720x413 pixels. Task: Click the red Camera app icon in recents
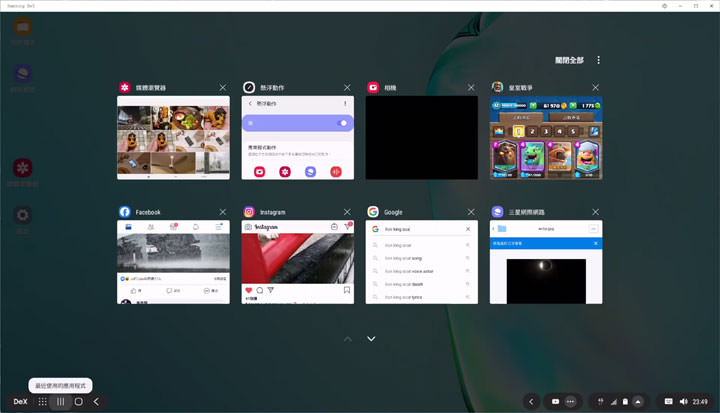tap(373, 87)
